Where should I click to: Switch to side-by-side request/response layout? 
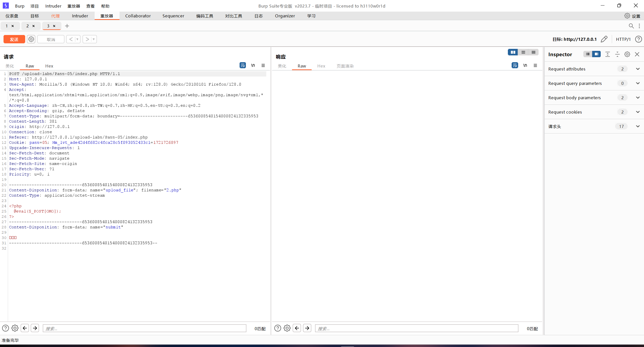pos(513,52)
